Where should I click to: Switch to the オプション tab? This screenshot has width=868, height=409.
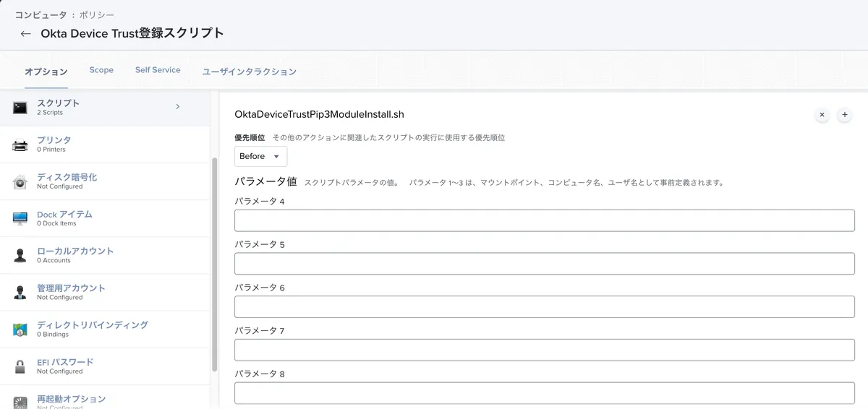point(46,72)
